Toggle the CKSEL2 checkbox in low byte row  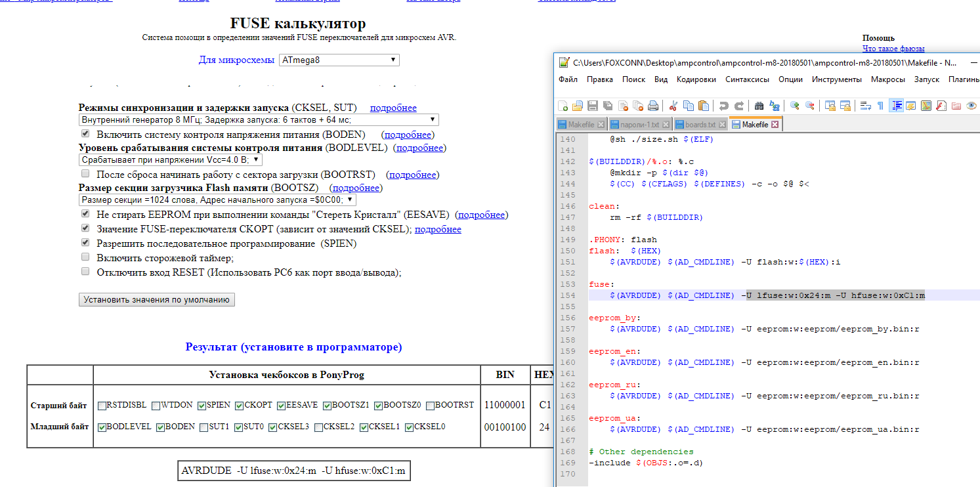[318, 427]
